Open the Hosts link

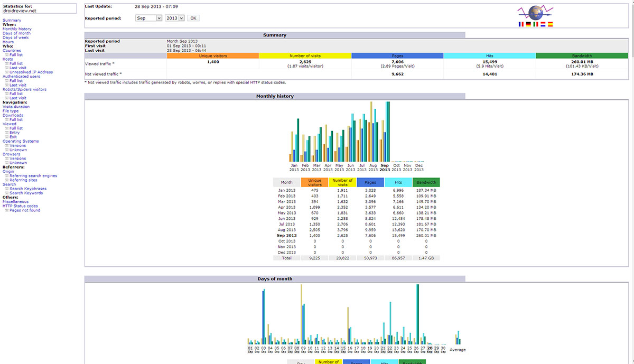pyautogui.click(x=8, y=59)
